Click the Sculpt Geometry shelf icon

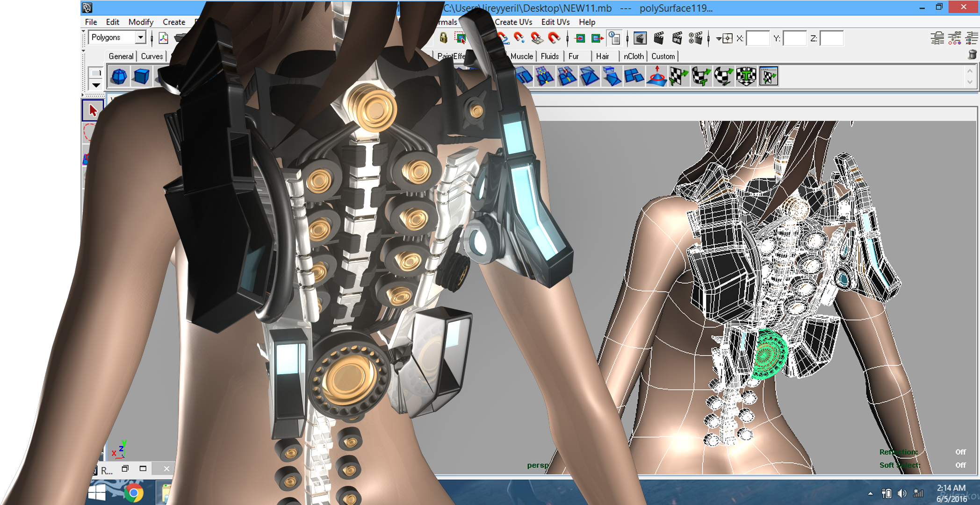tap(656, 76)
